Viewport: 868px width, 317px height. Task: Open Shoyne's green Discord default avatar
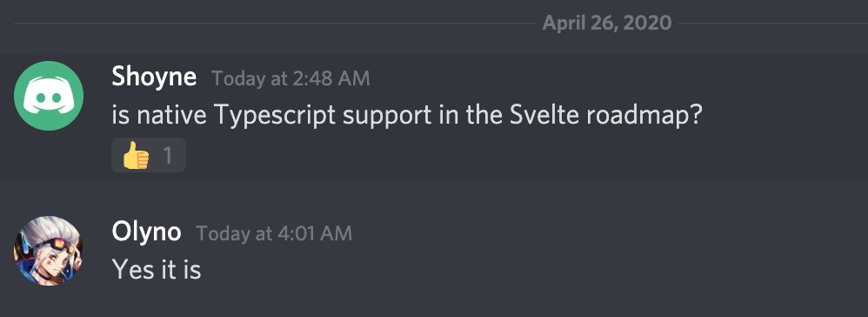click(x=49, y=96)
